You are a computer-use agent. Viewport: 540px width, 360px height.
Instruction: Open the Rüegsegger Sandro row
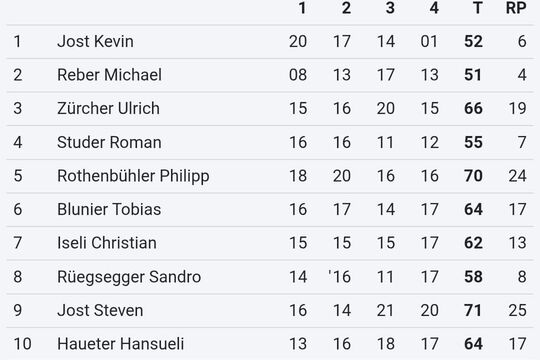point(270,277)
